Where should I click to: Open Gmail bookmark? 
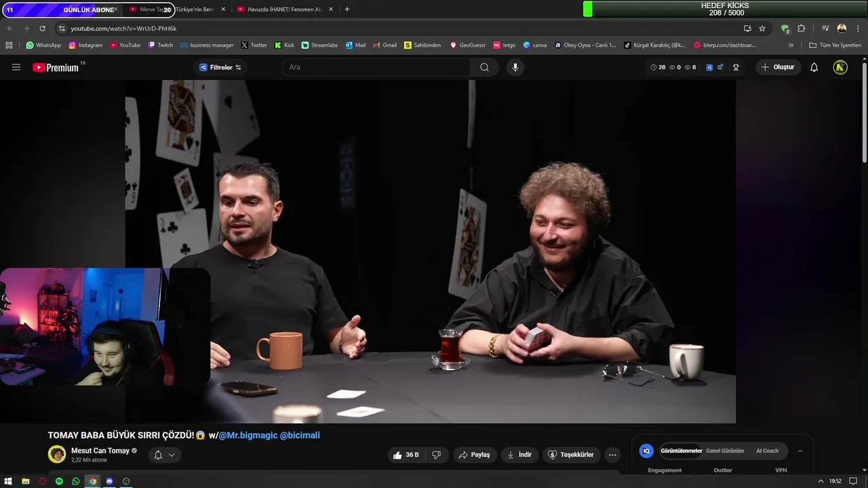point(385,45)
